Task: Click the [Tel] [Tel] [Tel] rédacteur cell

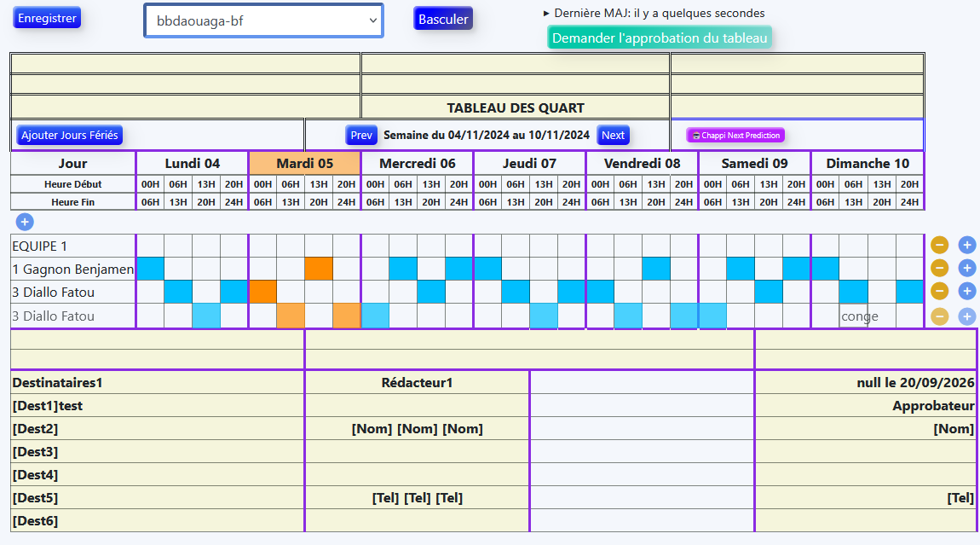Action: 417,497
